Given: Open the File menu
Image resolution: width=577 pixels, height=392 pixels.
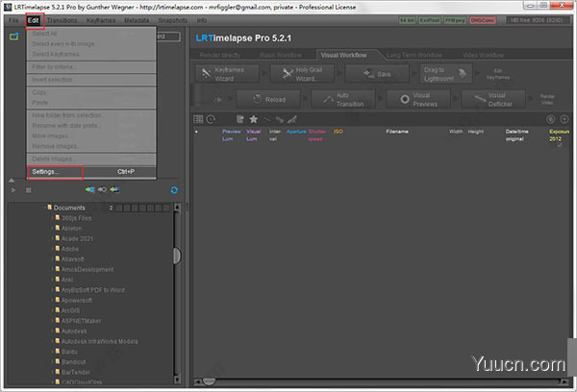Looking at the screenshot, I should pos(13,20).
